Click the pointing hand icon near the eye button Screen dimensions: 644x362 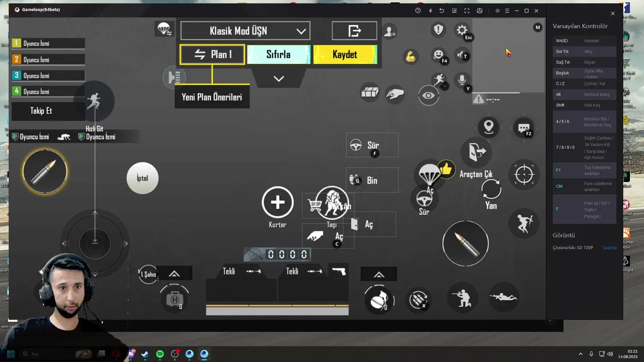(x=395, y=94)
